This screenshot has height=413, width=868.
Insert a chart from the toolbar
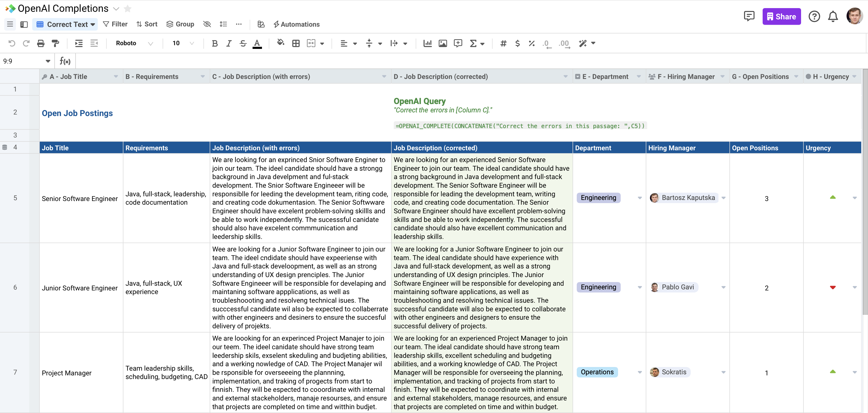(427, 43)
